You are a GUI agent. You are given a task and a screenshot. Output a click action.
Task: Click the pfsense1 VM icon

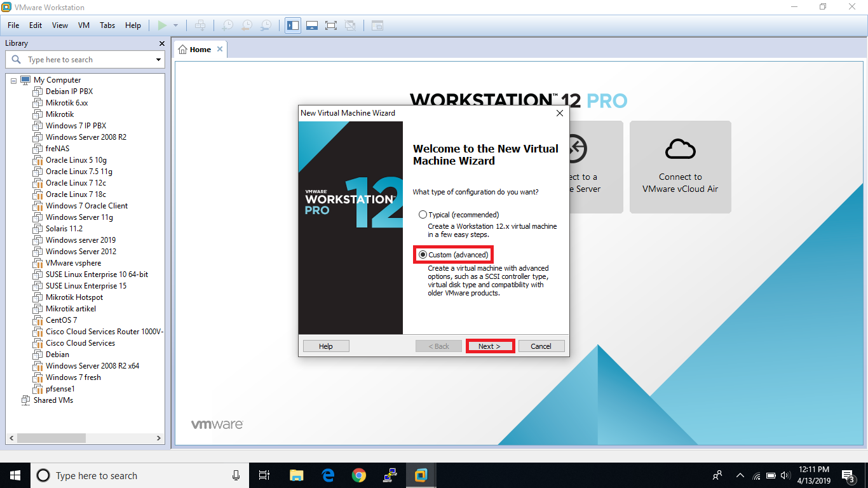pyautogui.click(x=37, y=389)
